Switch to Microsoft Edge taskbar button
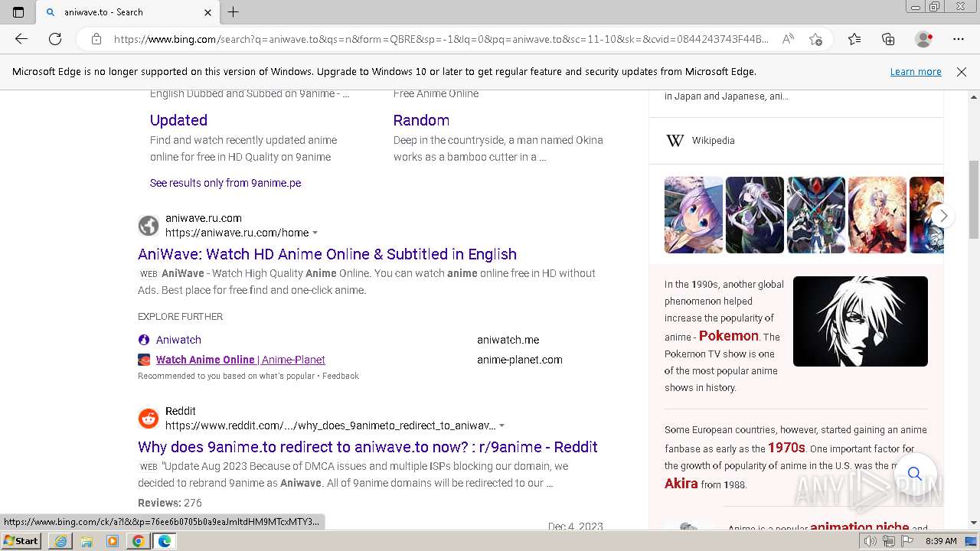The width and height of the screenshot is (980, 551). coord(164,541)
